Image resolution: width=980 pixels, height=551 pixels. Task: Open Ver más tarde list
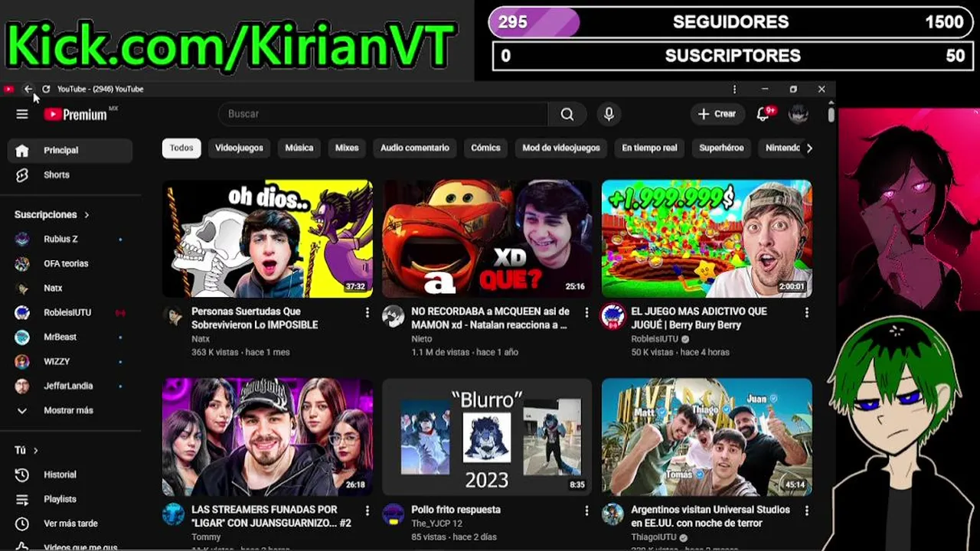[70, 523]
